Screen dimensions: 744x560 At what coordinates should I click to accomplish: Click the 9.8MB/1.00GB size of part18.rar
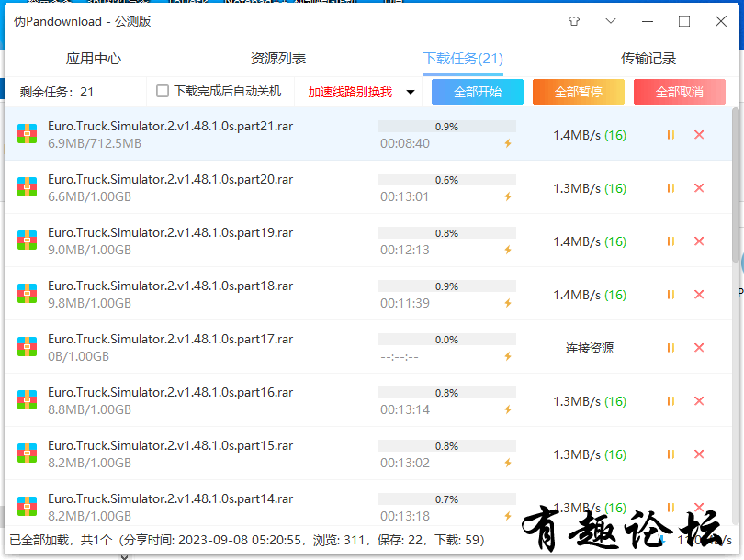click(x=89, y=303)
